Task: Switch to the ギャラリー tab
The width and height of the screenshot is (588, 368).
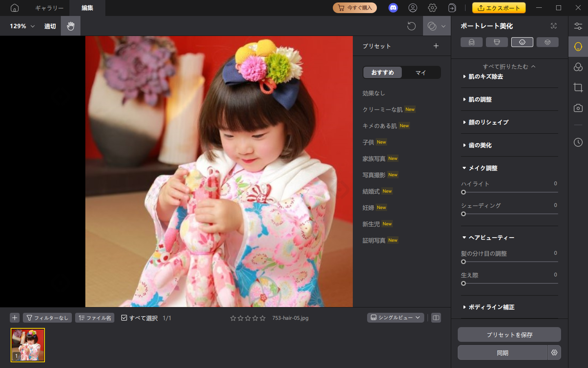Action: [49, 8]
